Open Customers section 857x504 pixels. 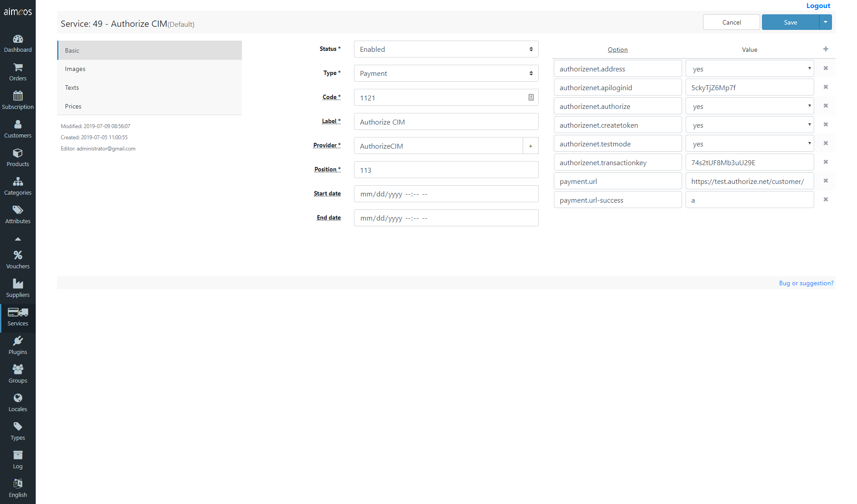(18, 129)
